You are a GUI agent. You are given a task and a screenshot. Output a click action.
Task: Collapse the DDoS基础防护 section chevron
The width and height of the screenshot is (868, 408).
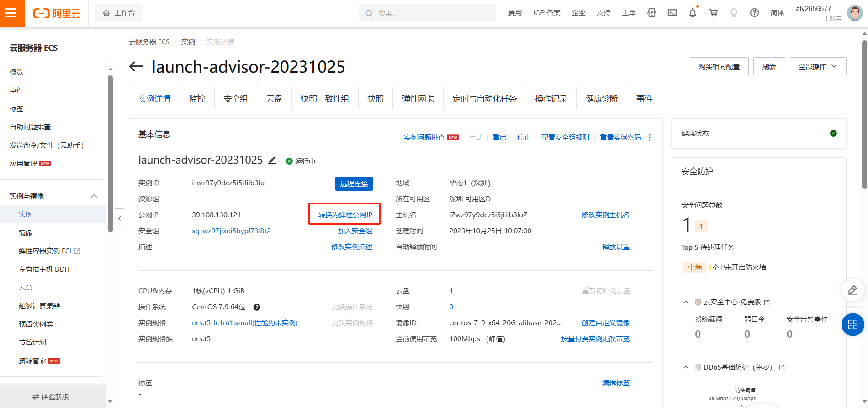click(x=686, y=367)
